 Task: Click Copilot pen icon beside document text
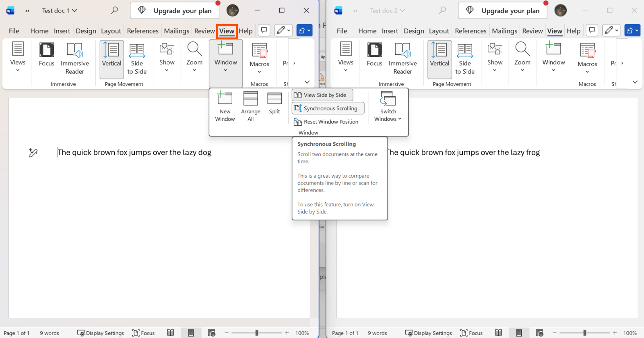tap(33, 152)
